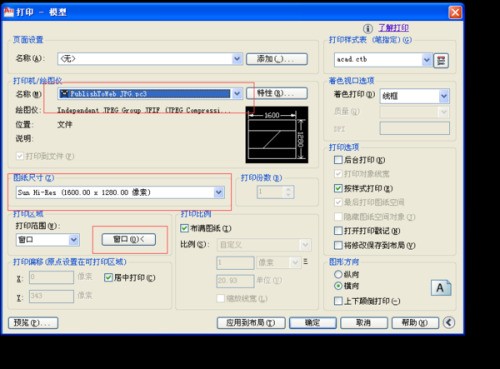The height and width of the screenshot is (369, 500).
Task: Click the landscape orientation A page icon
Action: tap(441, 288)
